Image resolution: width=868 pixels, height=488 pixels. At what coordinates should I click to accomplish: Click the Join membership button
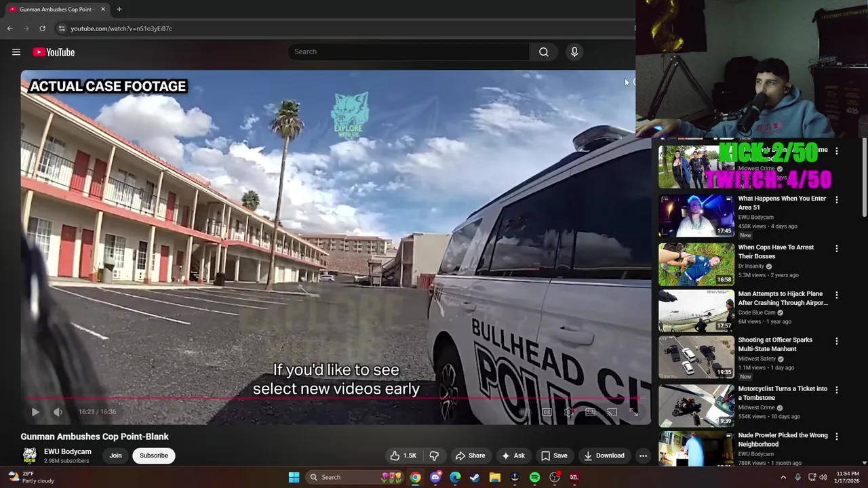115,455
